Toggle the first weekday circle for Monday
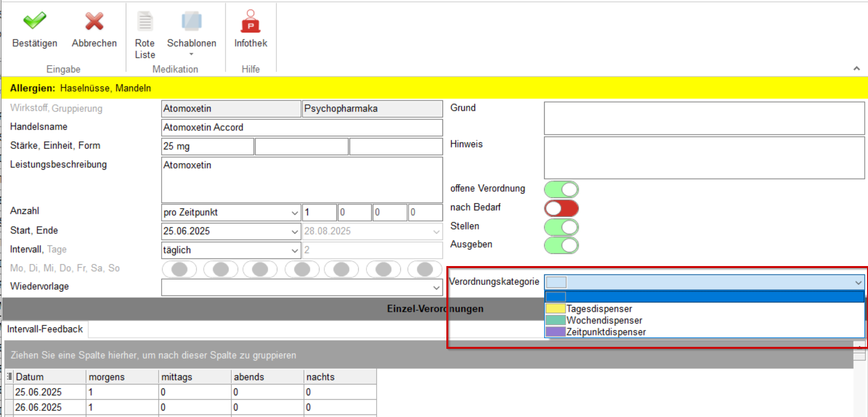 tap(179, 269)
